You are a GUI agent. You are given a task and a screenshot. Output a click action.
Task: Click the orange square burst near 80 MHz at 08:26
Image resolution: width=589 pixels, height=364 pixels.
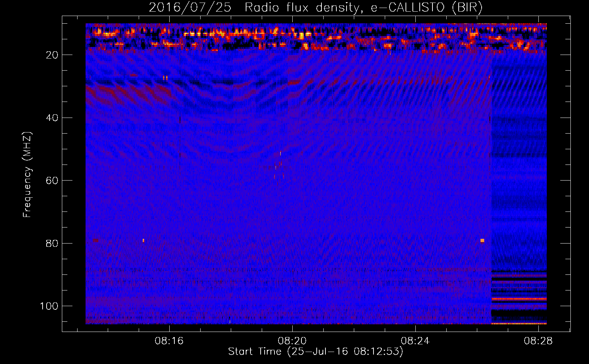point(482,241)
